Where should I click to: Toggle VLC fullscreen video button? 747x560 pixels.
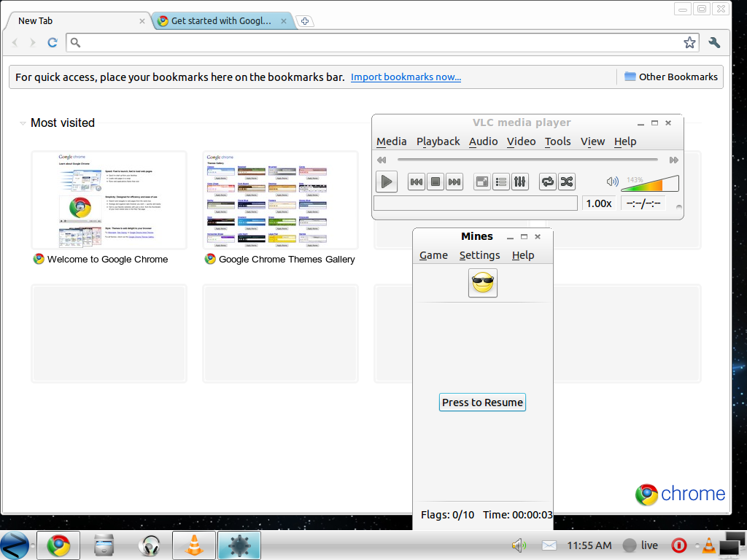pyautogui.click(x=482, y=182)
